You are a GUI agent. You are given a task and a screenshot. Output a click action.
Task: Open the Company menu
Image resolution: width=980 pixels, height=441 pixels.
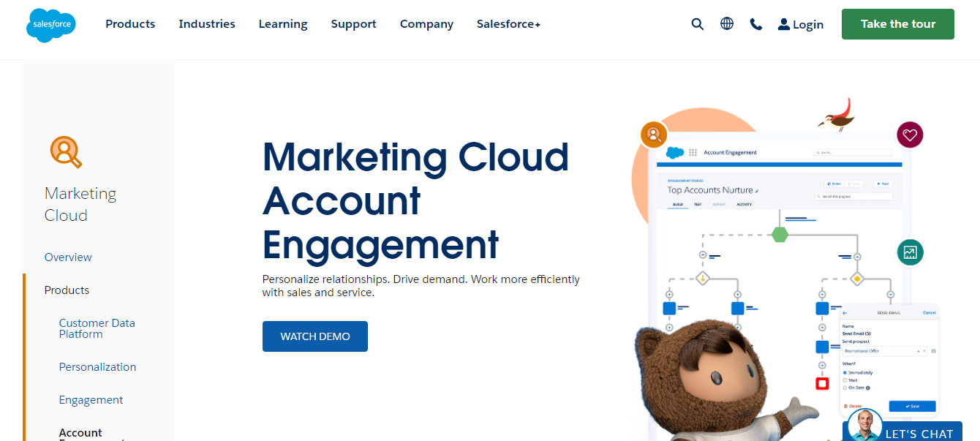426,24
